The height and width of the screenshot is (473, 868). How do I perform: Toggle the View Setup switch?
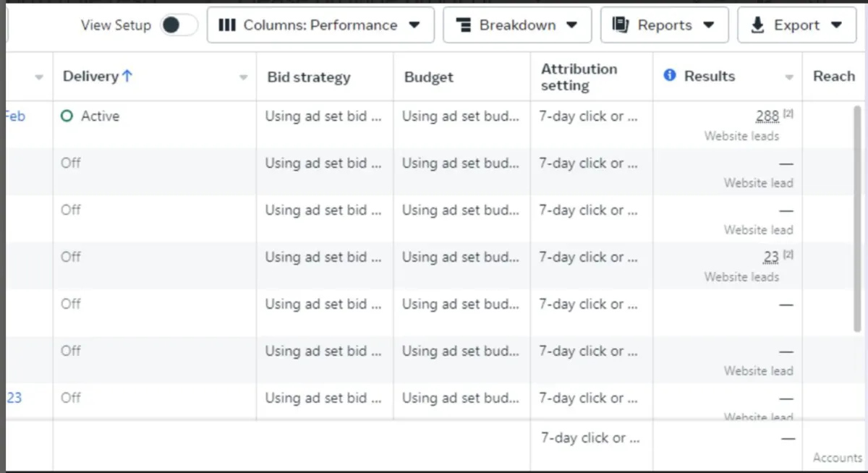(x=179, y=25)
